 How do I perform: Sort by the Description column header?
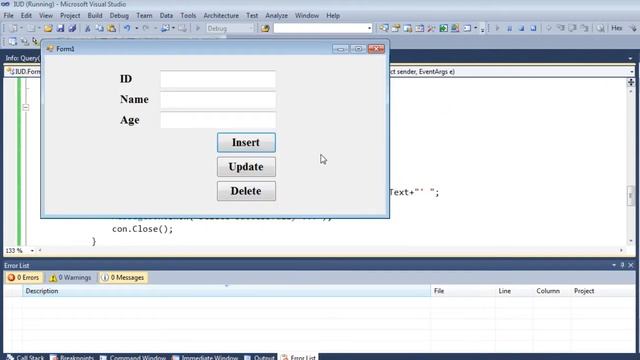[x=226, y=291]
